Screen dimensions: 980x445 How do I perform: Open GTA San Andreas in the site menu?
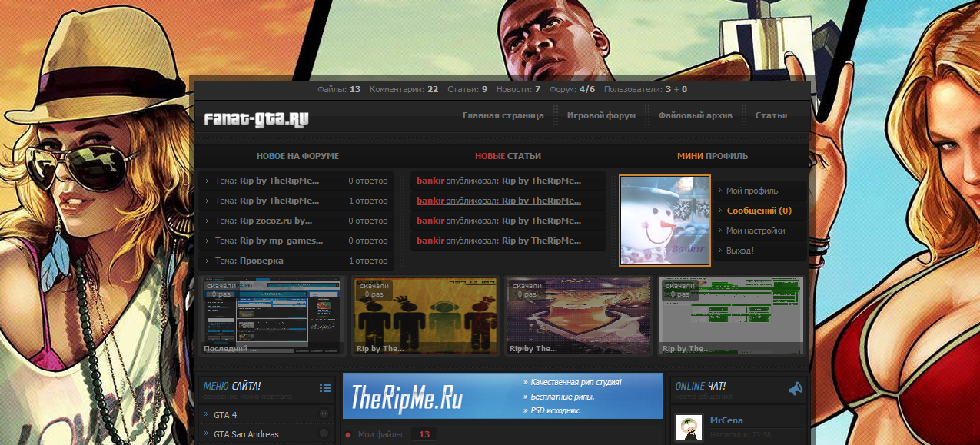[x=246, y=434]
